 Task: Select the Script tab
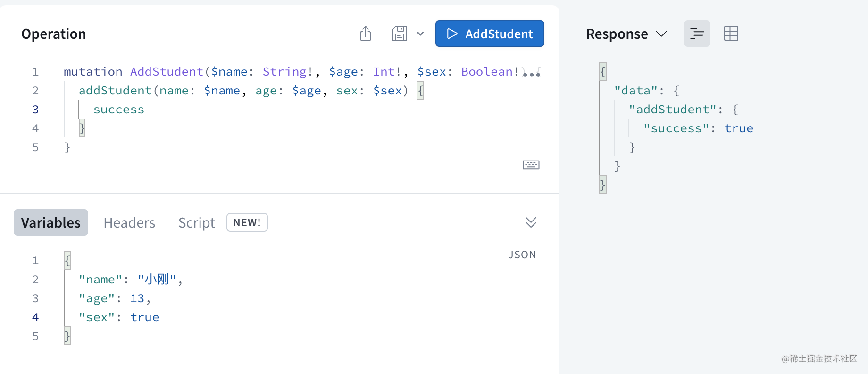(196, 222)
